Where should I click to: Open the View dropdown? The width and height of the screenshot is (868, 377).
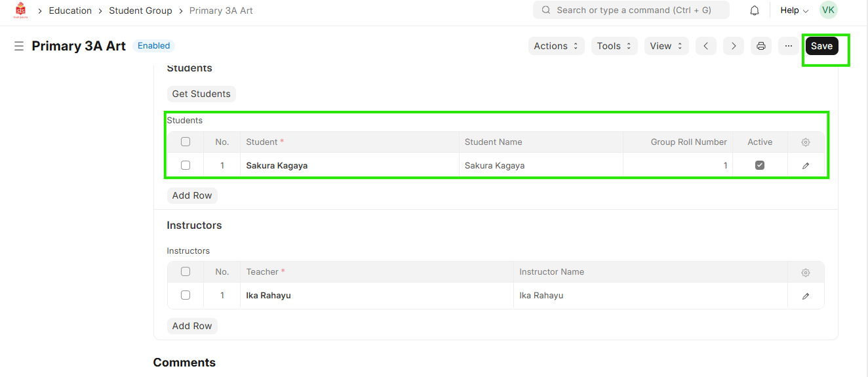[x=666, y=46]
